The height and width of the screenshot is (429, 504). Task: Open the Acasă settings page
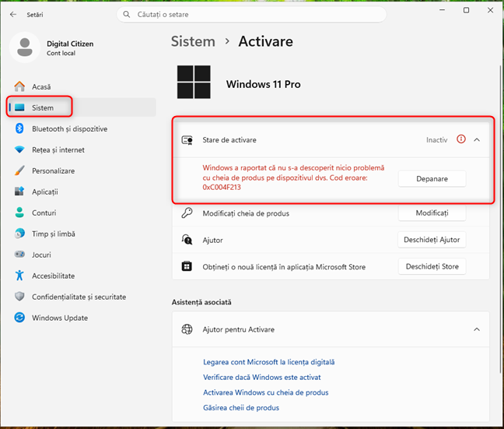[82, 86]
